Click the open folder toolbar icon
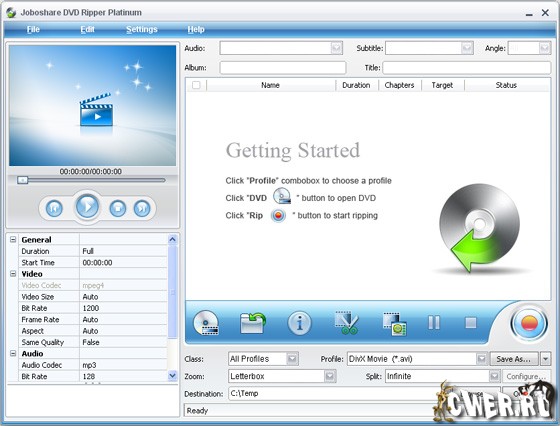Image resolution: width=560 pixels, height=426 pixels. pyautogui.click(x=252, y=323)
